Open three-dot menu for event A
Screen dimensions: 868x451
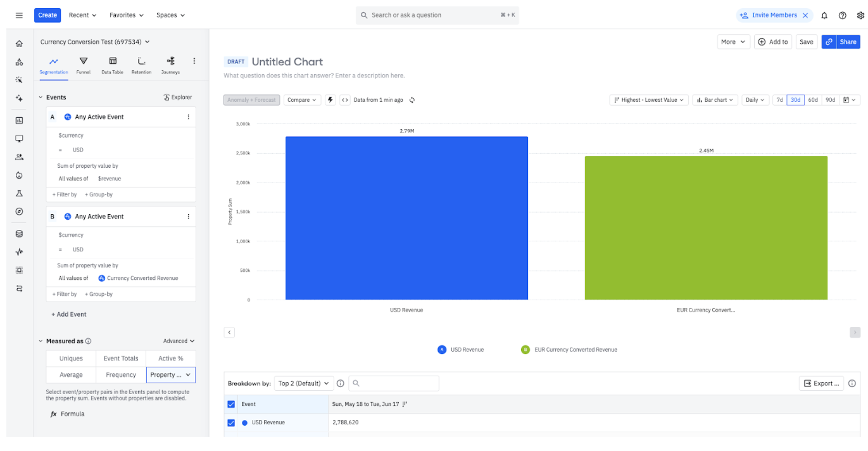click(x=188, y=117)
